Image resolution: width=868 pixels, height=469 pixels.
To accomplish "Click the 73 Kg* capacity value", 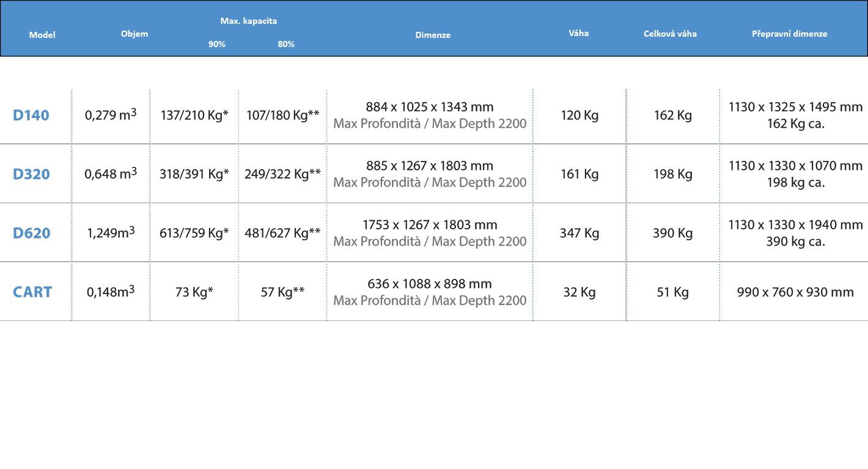I will coord(194,292).
